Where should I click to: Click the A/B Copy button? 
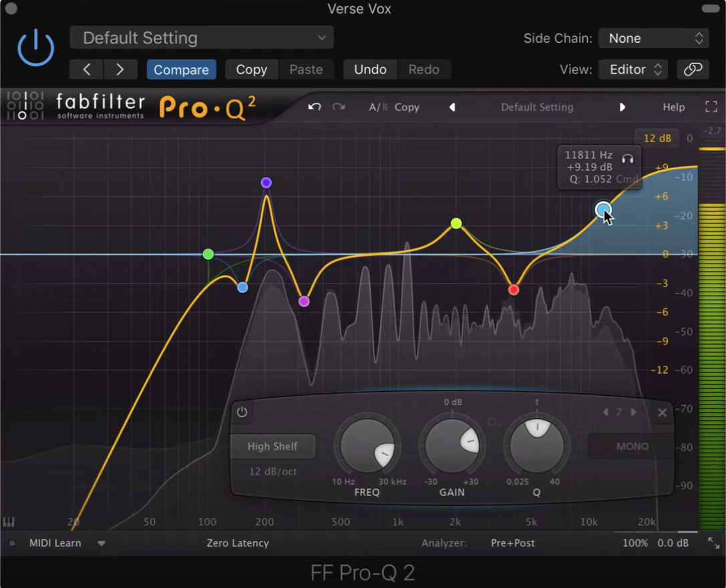407,107
